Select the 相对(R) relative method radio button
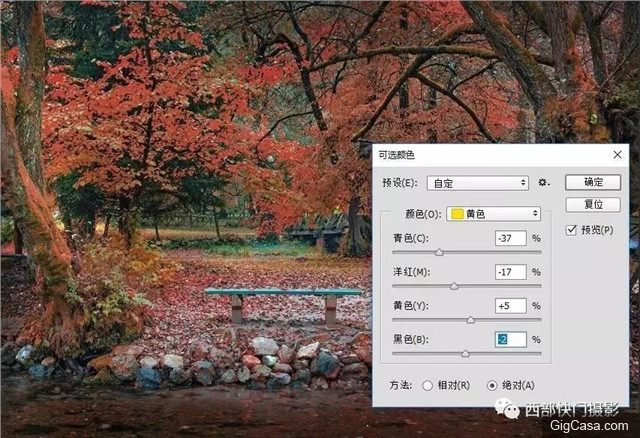Screen dimensions: 640x438 tap(427, 385)
